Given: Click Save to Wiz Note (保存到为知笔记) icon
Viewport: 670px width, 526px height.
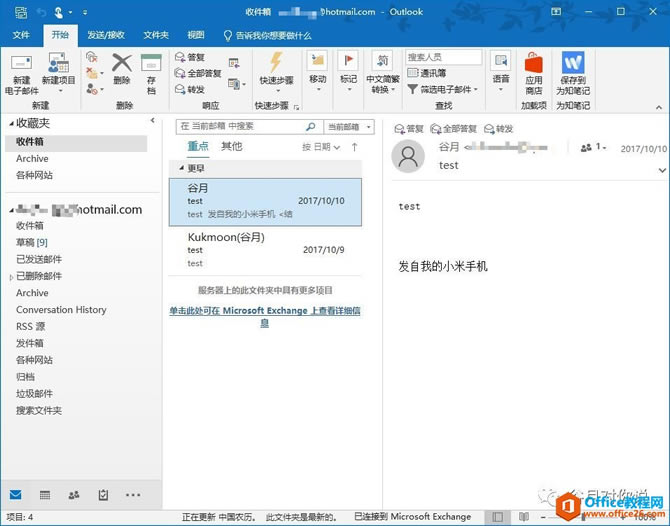Looking at the screenshot, I should (573, 63).
